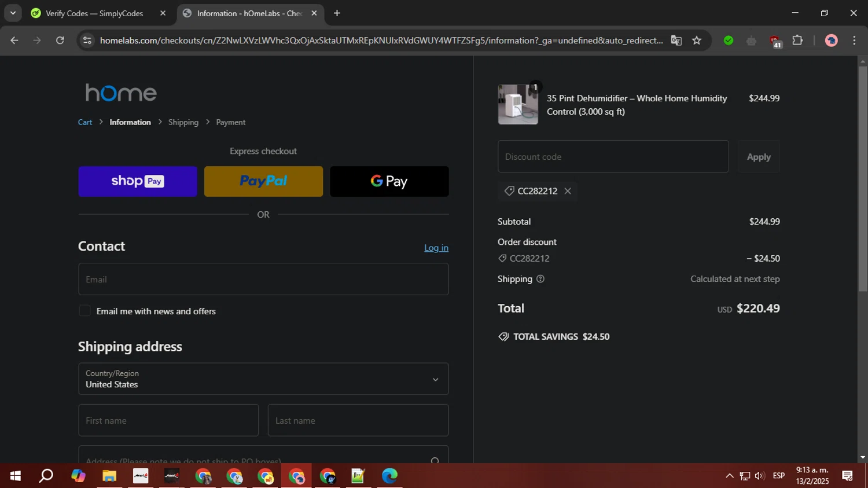Open the tab search dropdown
This screenshot has width=868, height=488.
click(13, 13)
